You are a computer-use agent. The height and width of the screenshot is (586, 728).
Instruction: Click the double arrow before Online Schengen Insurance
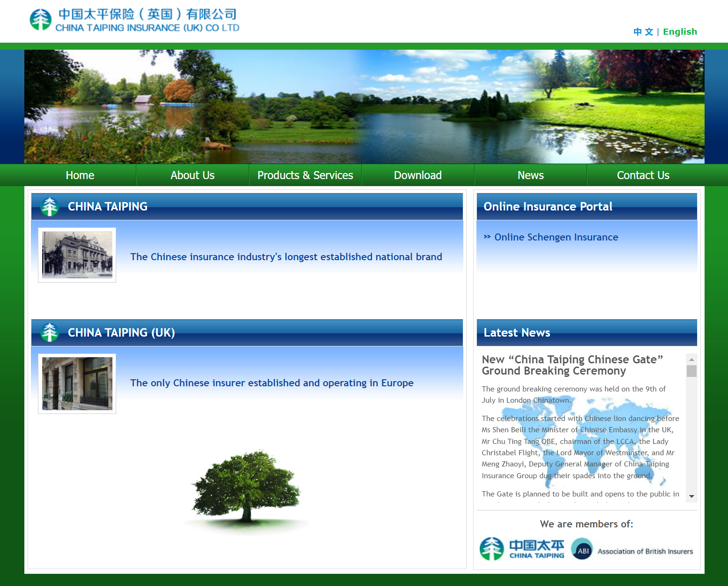[487, 237]
